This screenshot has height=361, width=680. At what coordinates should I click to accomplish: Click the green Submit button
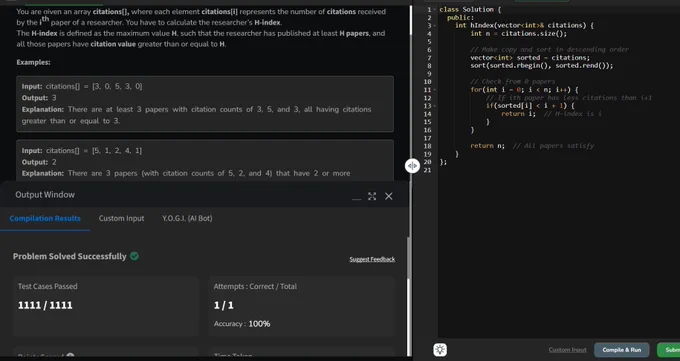click(669, 350)
